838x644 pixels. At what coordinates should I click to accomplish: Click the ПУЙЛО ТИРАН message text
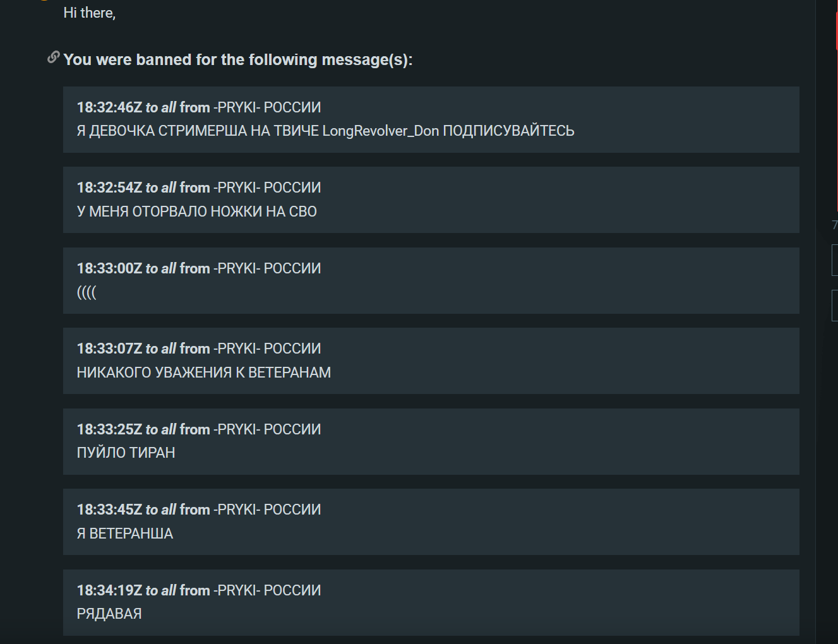coord(126,453)
